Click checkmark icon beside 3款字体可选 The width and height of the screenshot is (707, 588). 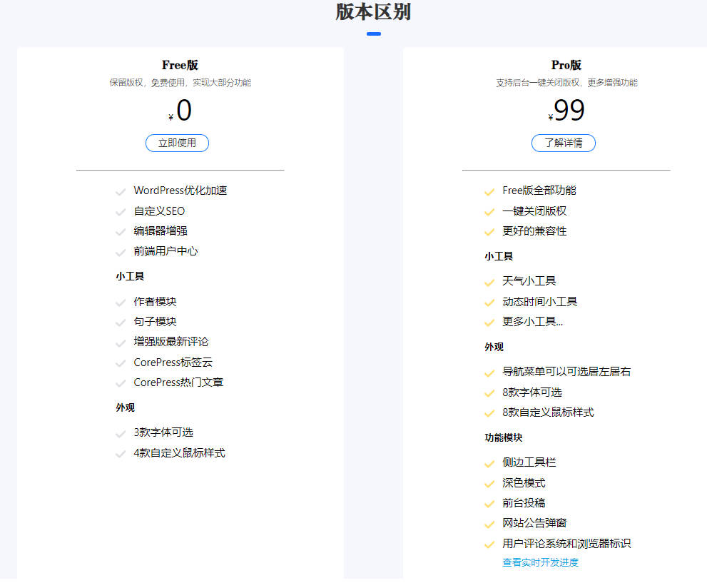click(x=121, y=434)
